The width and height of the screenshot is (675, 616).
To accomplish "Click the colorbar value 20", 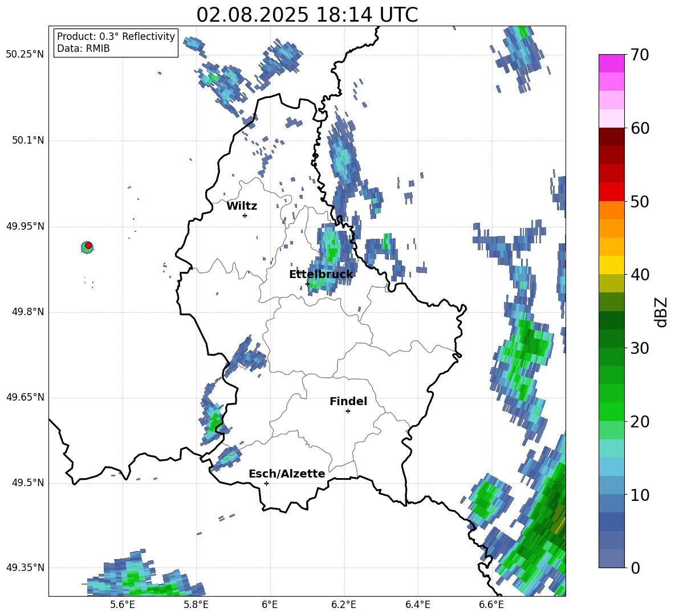I will pos(640,422).
